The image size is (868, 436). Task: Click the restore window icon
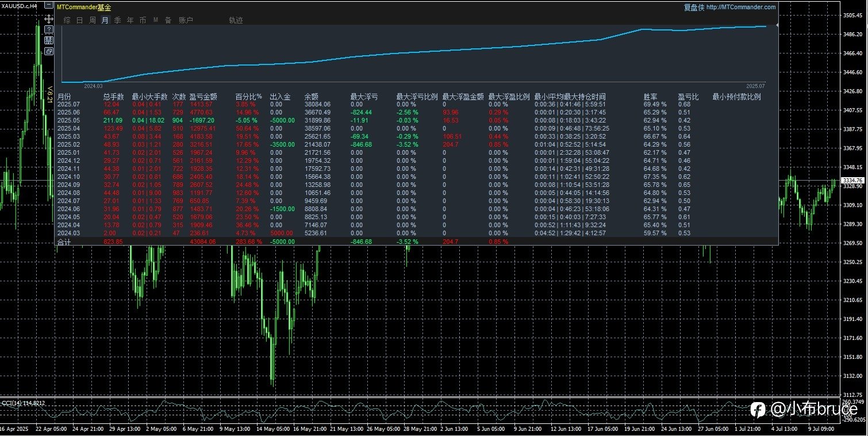pyautogui.click(x=49, y=51)
